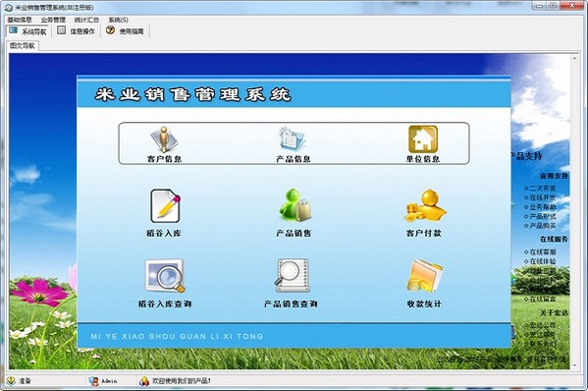Viewport: 588px width, 391px height.
Task: Click the 使用指南 question mark icon
Action: pyautogui.click(x=110, y=30)
